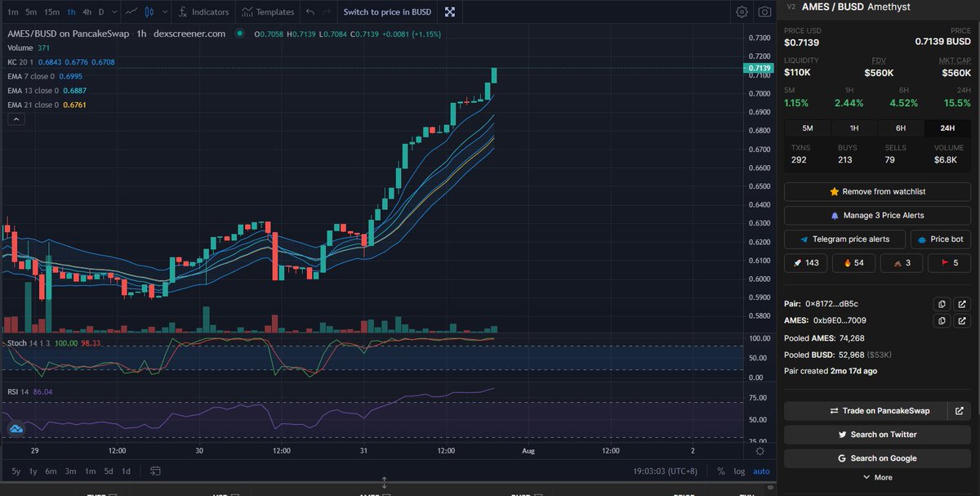Show 6H transaction stats tab
Screen dimensions: 980x496
click(x=901, y=127)
